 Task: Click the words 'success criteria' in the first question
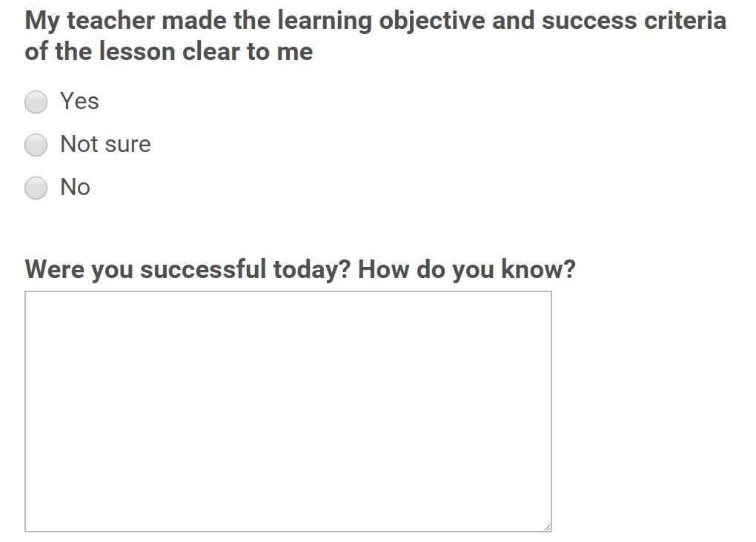point(634,21)
